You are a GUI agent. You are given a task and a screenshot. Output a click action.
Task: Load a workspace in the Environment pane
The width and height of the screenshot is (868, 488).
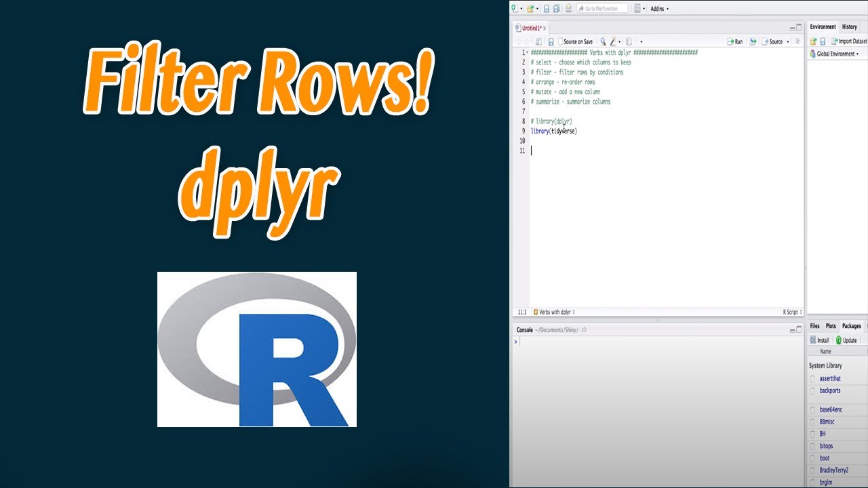point(813,41)
